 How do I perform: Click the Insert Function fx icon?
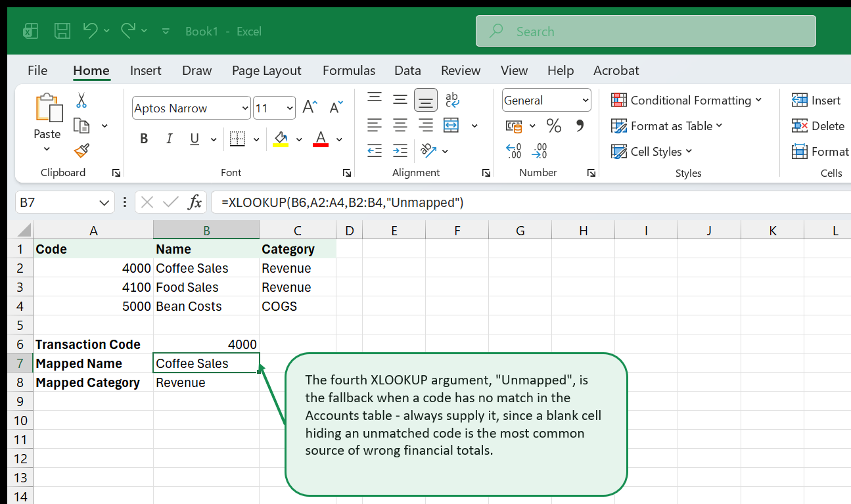tap(195, 202)
